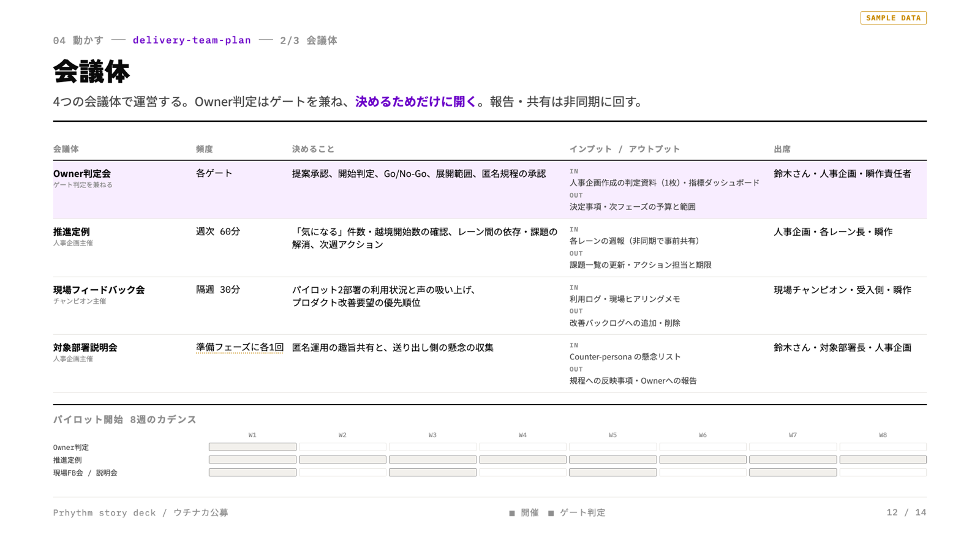Click the 「気になる」件数 decision cell
980x551 pixels.
pos(424,238)
